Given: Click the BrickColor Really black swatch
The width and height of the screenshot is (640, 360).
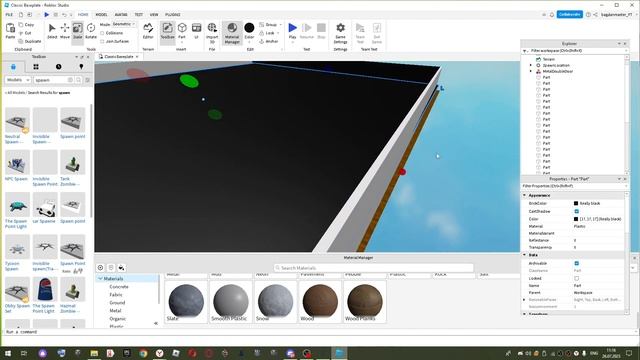Looking at the screenshot, I should [x=576, y=203].
